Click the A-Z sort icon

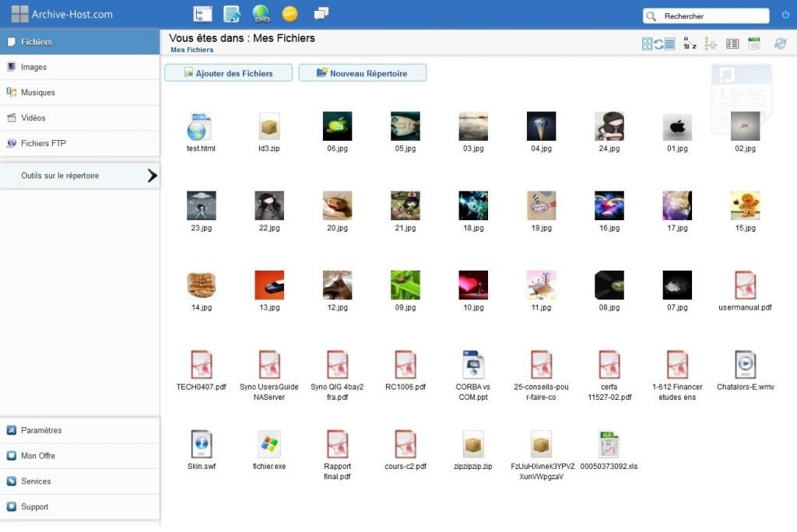[690, 44]
